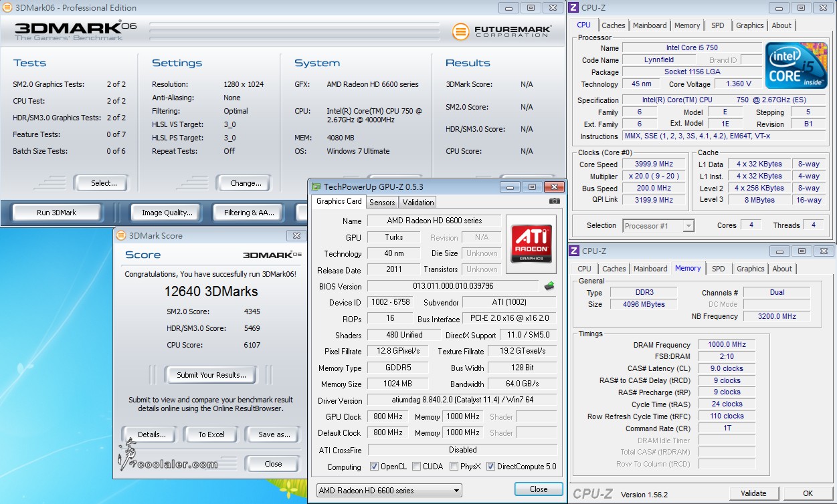Open the Processor #1 selection dropdown
The image size is (837, 504).
tap(658, 225)
